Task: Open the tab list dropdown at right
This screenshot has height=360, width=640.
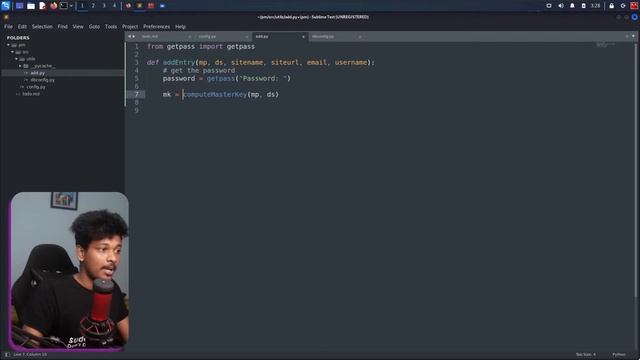Action: click(633, 36)
